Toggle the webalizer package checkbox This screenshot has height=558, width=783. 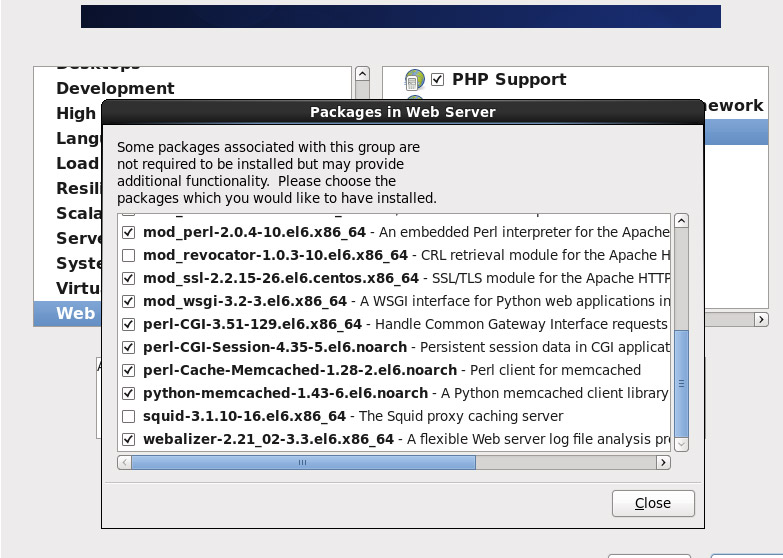pyautogui.click(x=128, y=439)
